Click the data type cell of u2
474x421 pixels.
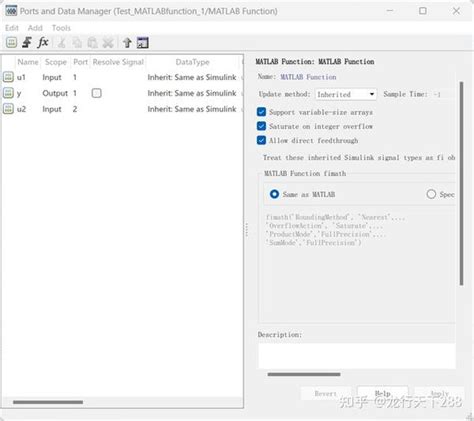tap(192, 109)
